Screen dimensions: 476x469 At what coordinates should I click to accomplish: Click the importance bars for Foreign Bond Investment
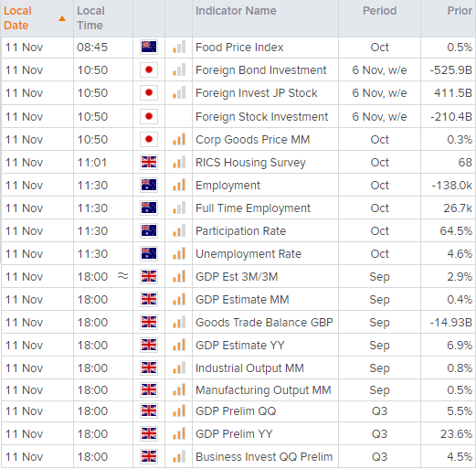[179, 70]
